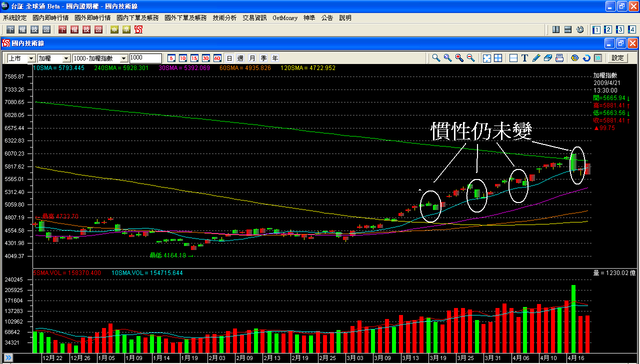The height and width of the screenshot is (364, 640).
Task: Switch to workspace 1 button
Action: (596, 29)
